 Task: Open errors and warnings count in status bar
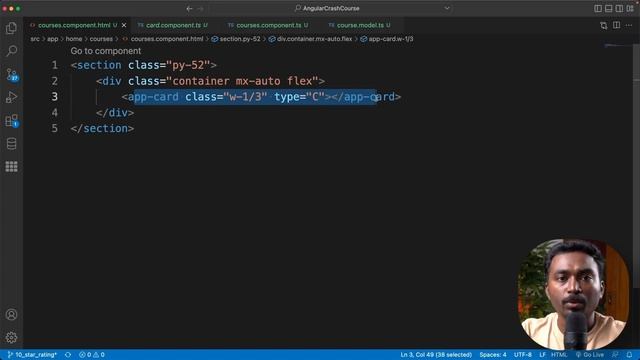[x=92, y=355]
